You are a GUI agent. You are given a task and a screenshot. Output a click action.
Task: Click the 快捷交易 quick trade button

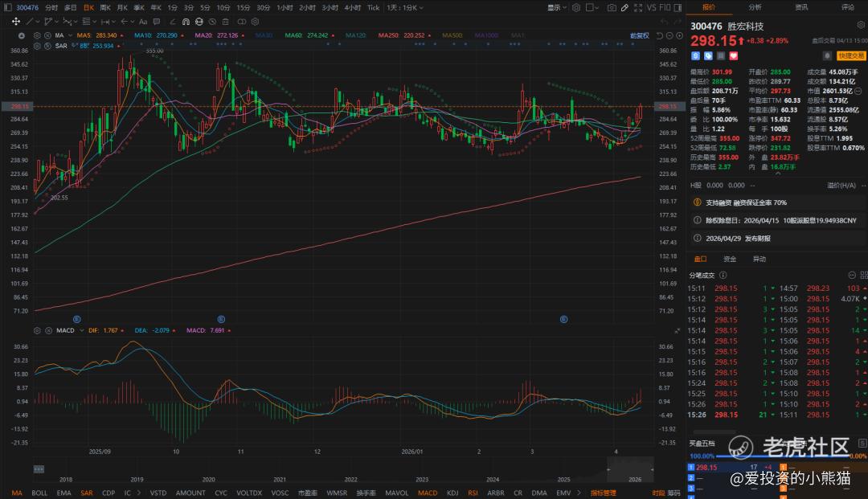click(851, 56)
